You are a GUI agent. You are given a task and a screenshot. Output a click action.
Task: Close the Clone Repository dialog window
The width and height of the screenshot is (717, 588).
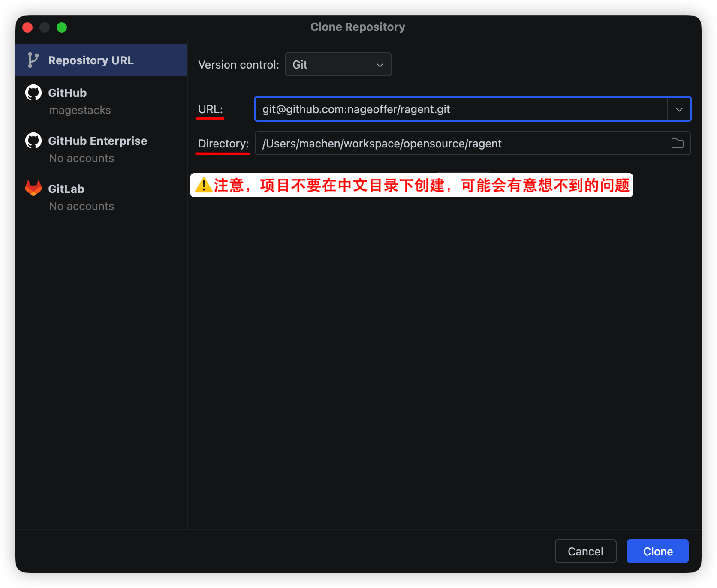(27, 27)
